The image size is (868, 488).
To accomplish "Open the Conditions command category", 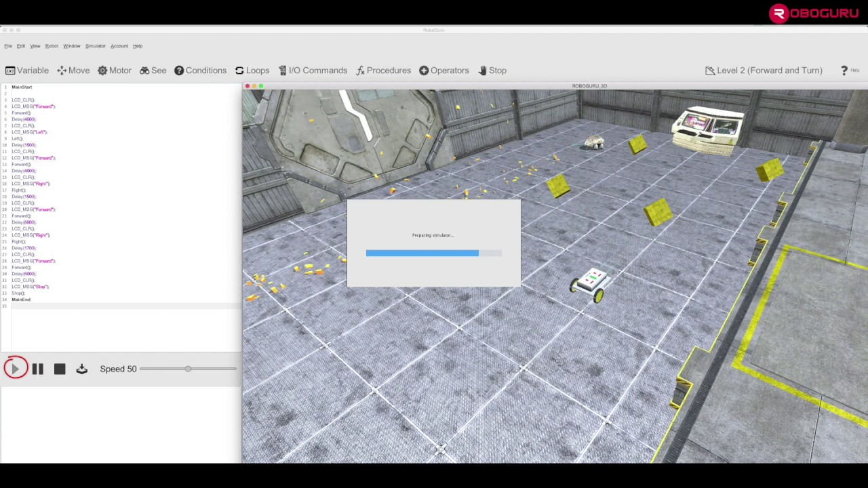I will tap(201, 70).
